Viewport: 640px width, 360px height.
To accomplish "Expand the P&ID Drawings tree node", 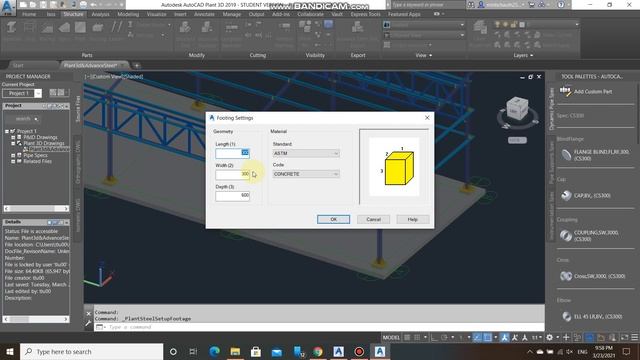I will pos(13,138).
